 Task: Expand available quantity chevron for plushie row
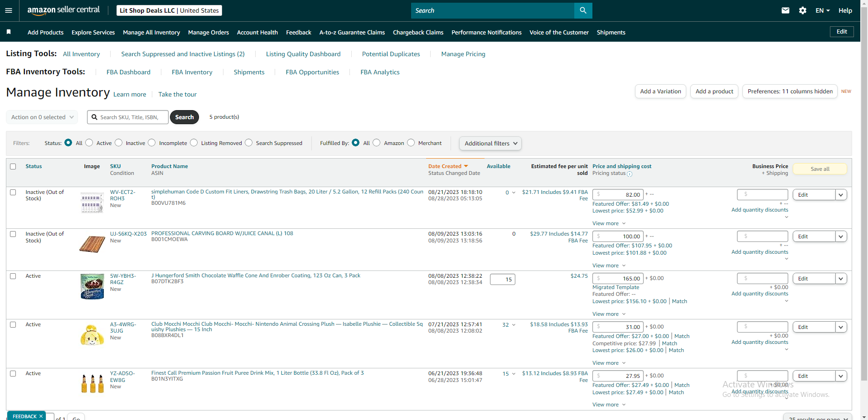coord(514,325)
